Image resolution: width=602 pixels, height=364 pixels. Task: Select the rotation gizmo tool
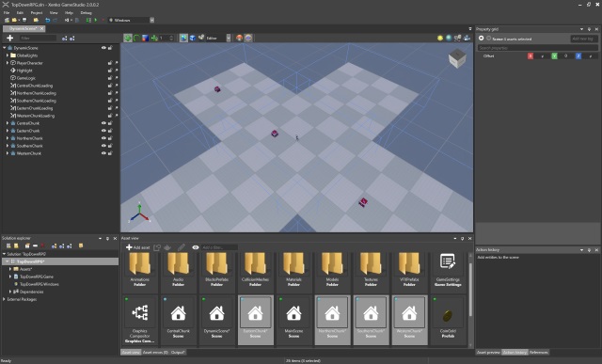[136, 38]
